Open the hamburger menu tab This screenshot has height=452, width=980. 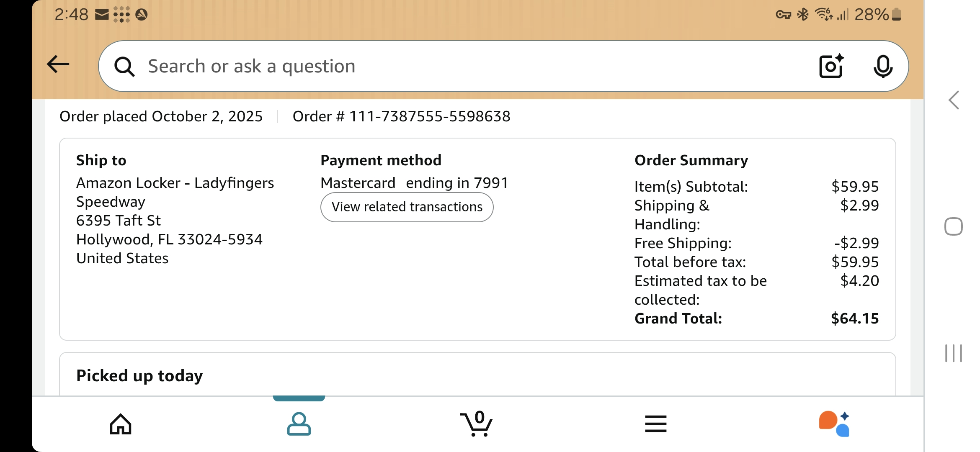click(x=655, y=424)
